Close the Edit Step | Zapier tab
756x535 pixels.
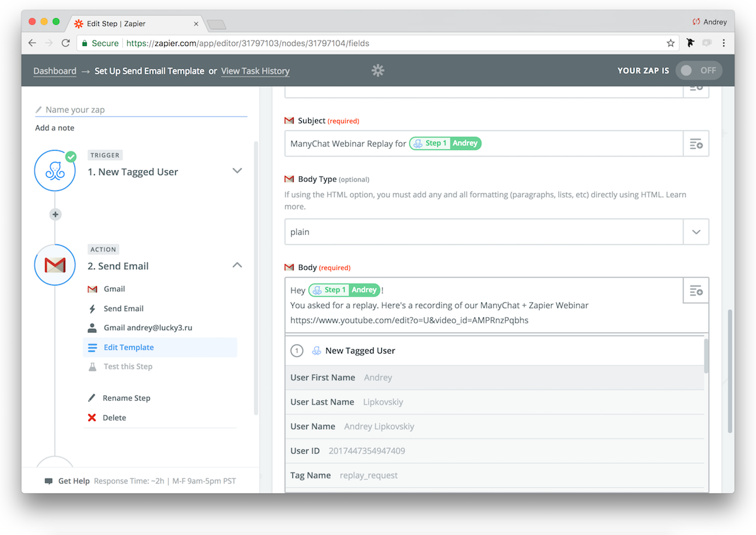click(196, 24)
